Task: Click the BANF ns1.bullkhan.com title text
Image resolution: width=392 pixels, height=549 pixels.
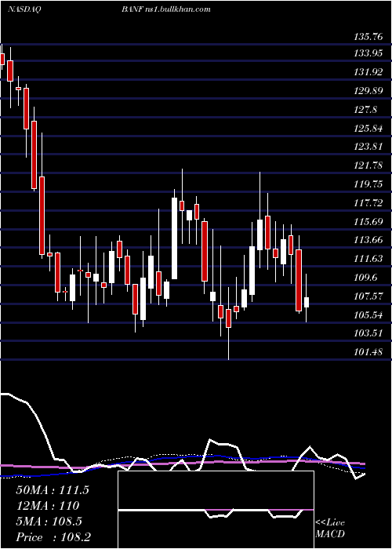Action: point(166,9)
